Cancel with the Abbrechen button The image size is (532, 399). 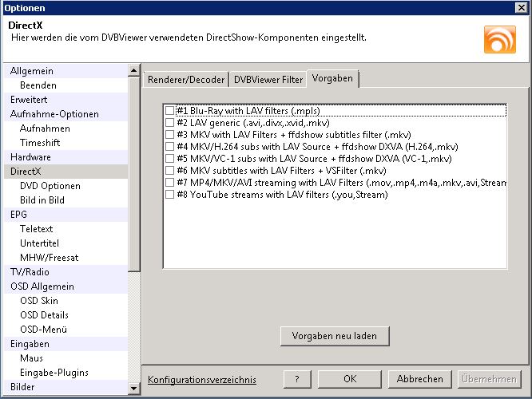pos(419,379)
